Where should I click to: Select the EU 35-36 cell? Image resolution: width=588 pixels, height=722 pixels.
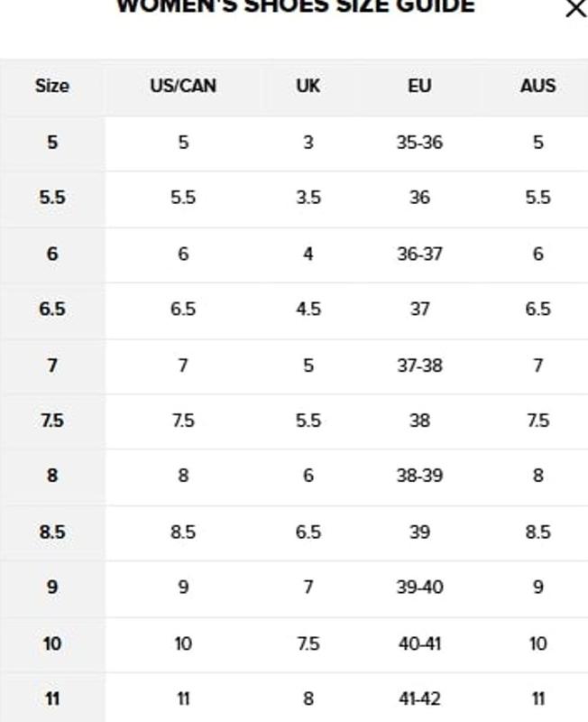tap(419, 143)
